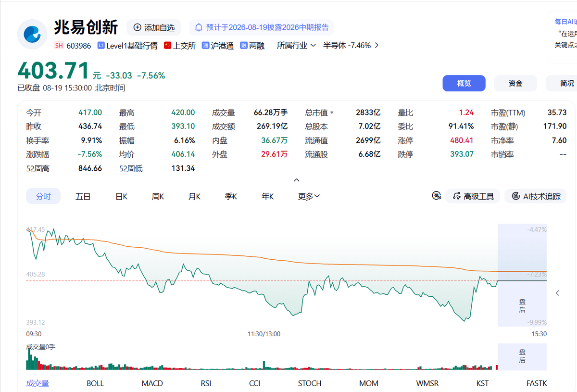This screenshot has height=392, width=577.
Task: Click the 盘后 area on volume chart
Action: (522, 356)
